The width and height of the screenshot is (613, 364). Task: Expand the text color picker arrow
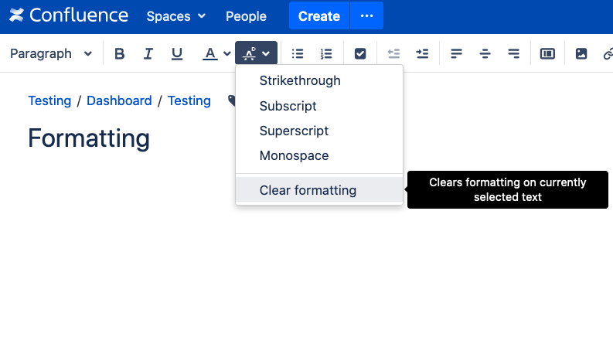point(227,53)
